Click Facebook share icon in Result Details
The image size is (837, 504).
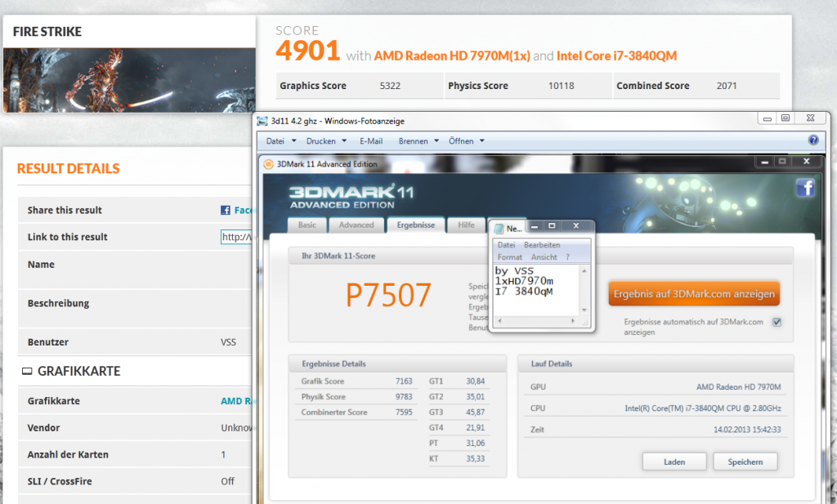pos(226,210)
